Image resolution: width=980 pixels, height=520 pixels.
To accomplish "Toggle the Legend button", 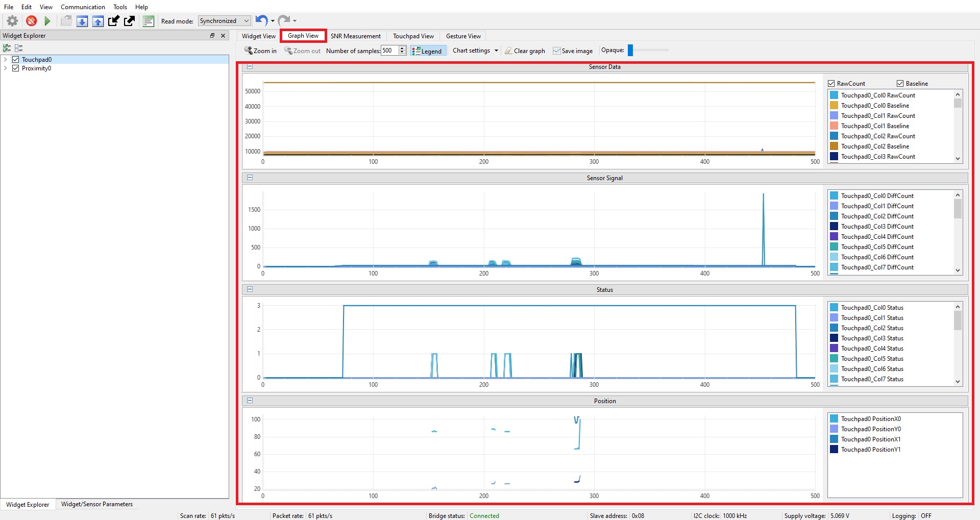I will (x=428, y=51).
